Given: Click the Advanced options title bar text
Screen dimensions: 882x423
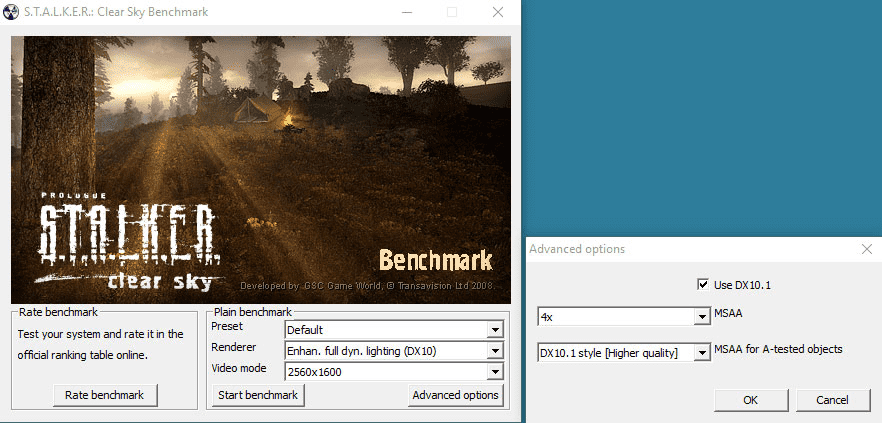Looking at the screenshot, I should (577, 249).
